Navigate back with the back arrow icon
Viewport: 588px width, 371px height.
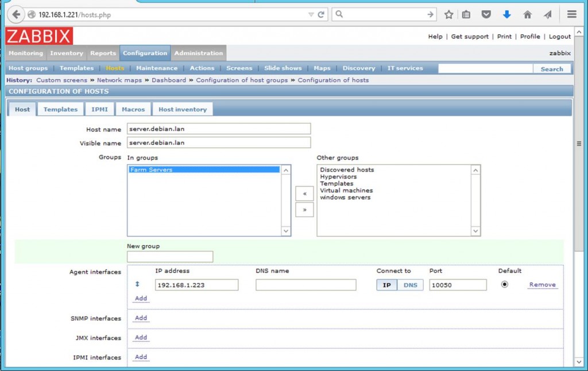tap(15, 14)
